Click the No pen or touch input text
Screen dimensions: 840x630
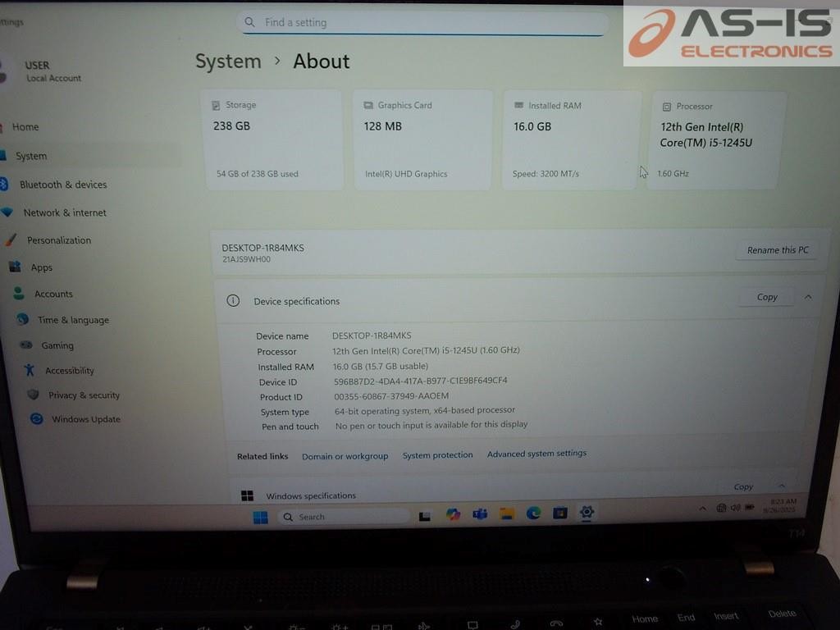tap(431, 425)
